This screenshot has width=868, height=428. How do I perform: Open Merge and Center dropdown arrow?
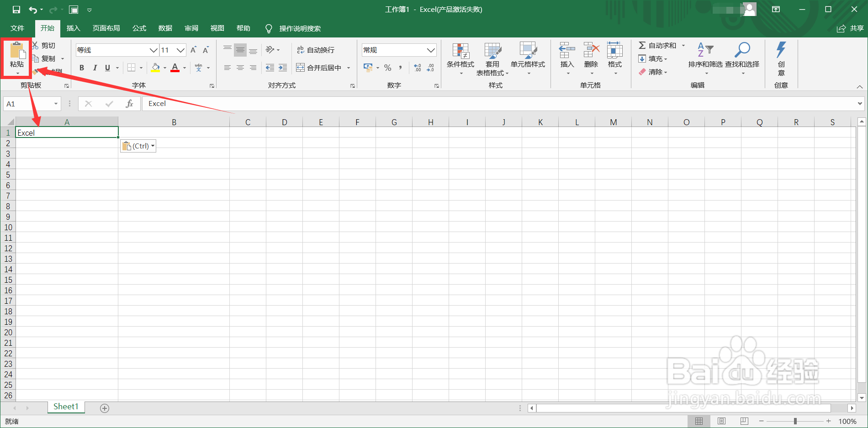(349, 68)
